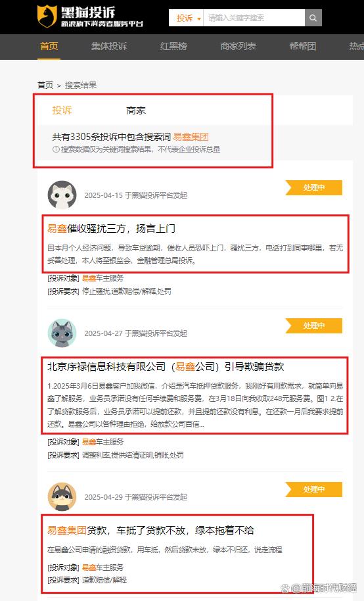The image size is (364, 601).
Task: Switch to the 商家 results tab
Action: coord(136,110)
